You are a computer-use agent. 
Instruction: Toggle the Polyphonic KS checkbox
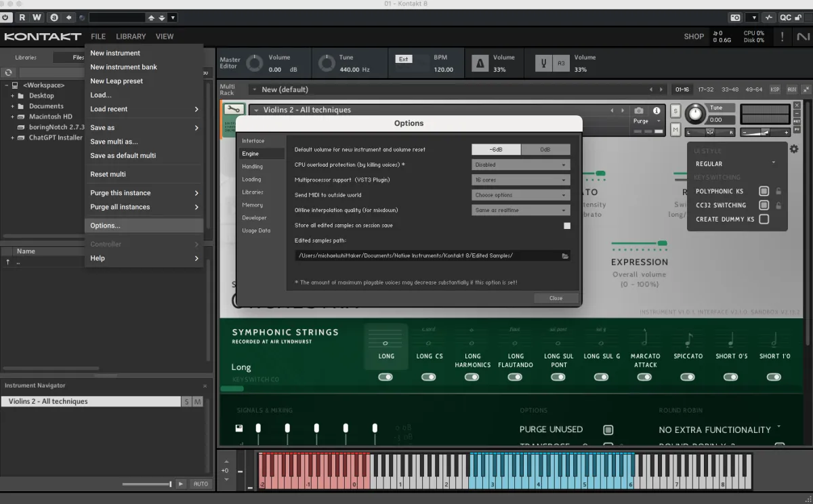tap(764, 191)
